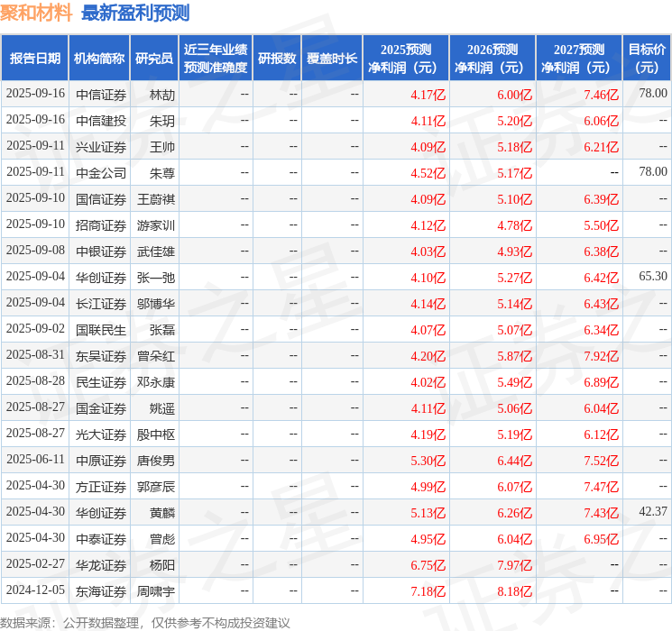This screenshot has width=672, height=631.
Task: Select the 中金公司 institution cell
Action: (101, 173)
